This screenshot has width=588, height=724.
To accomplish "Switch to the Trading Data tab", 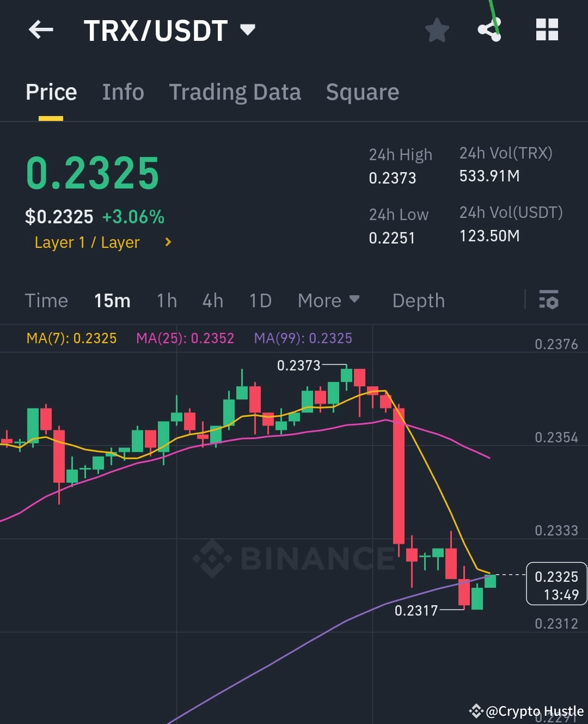I will tap(235, 92).
